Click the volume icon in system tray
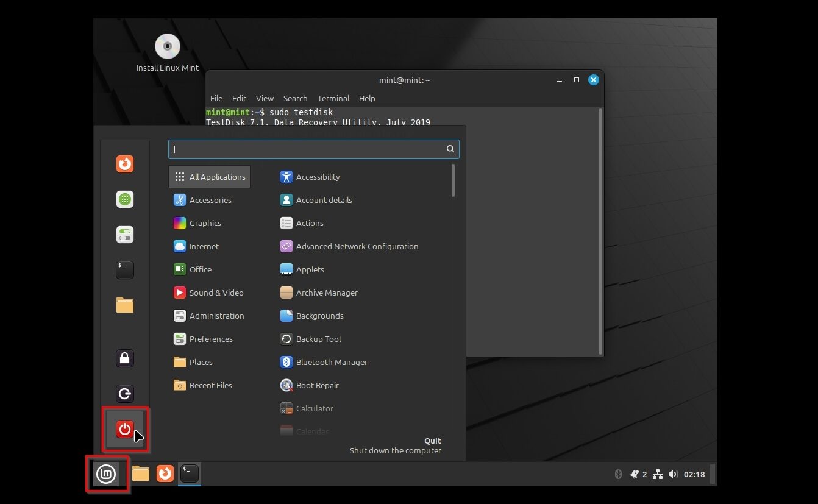 click(x=673, y=474)
